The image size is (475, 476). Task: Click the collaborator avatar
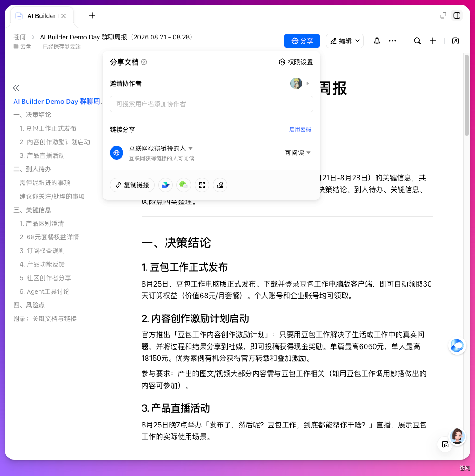point(296,83)
